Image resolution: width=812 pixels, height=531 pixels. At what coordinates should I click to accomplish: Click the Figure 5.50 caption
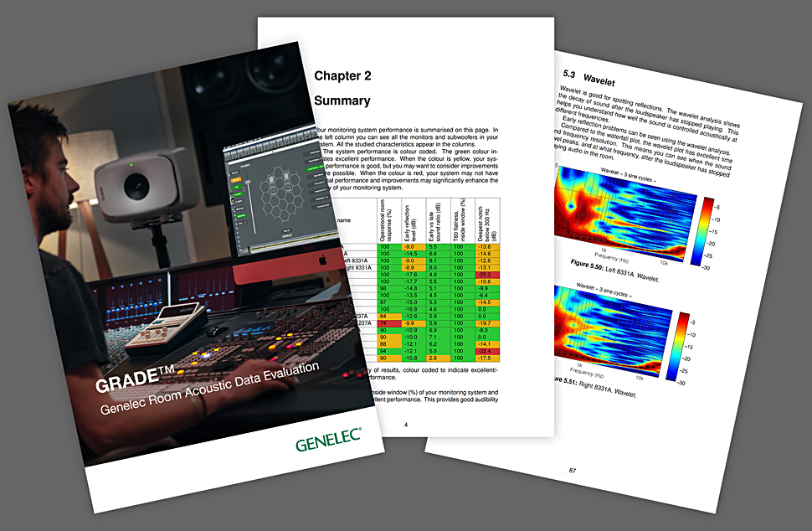[x=614, y=271]
